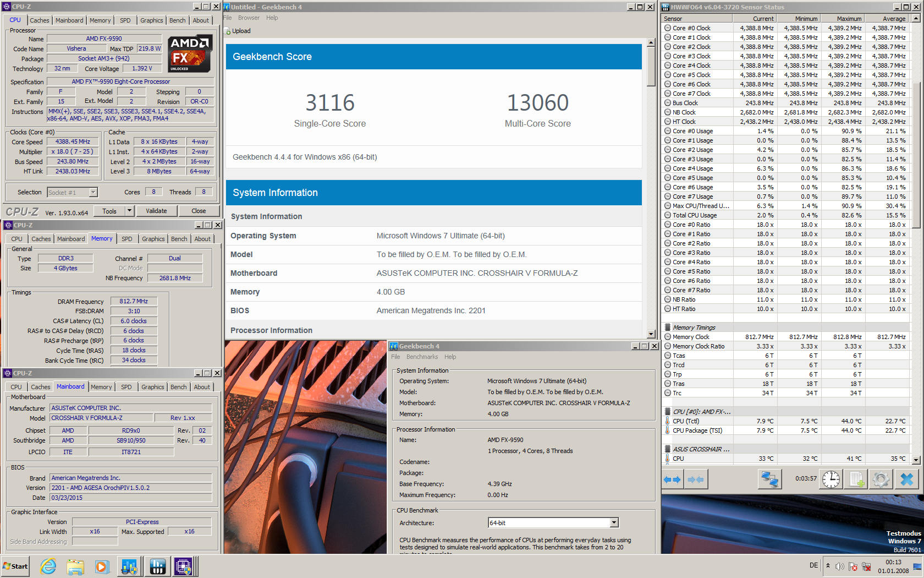Viewport: 924px width, 578px height.
Task: Click the DE language indicator
Action: coord(814,565)
